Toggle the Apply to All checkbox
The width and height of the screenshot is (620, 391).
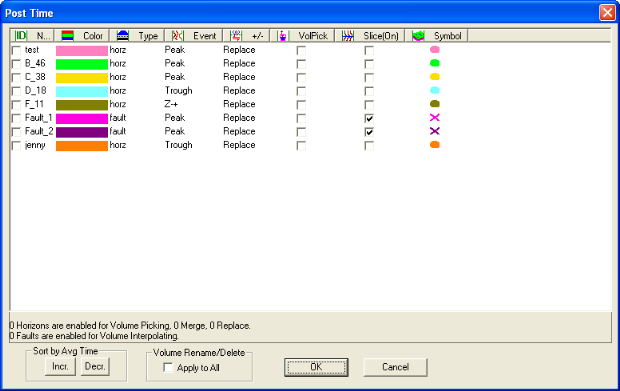coord(168,368)
